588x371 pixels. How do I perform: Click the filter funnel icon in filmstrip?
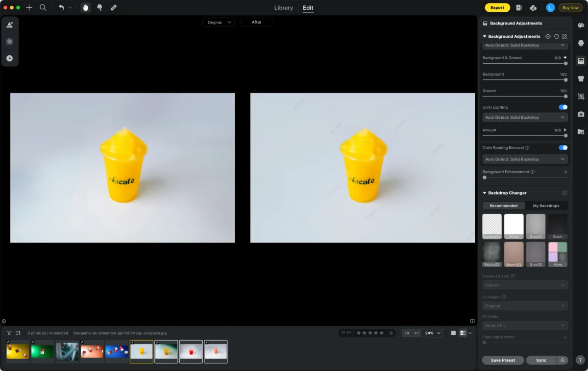pyautogui.click(x=9, y=333)
